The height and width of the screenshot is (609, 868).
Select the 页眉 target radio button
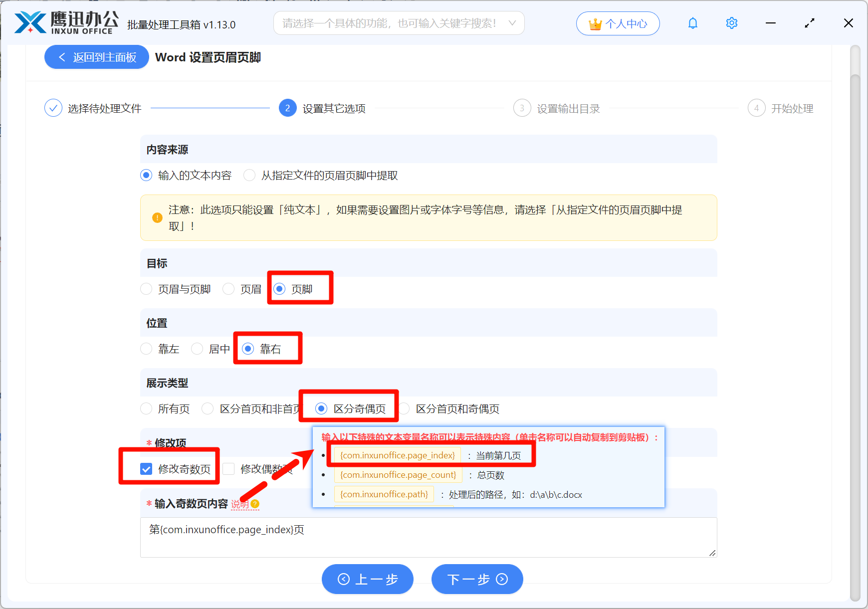(x=228, y=289)
